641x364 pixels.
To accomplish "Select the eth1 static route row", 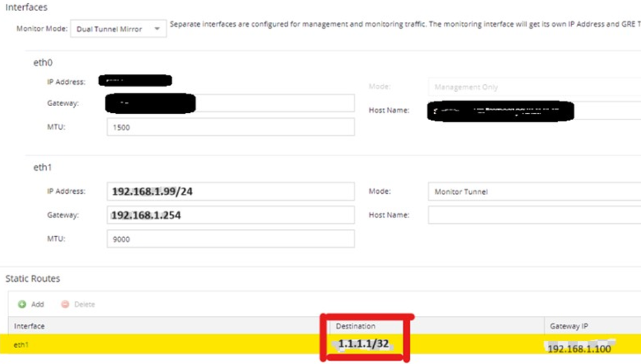I will click(161, 345).
